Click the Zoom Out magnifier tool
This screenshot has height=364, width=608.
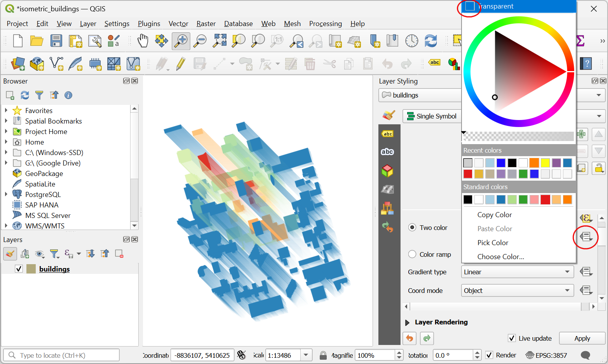coord(200,41)
